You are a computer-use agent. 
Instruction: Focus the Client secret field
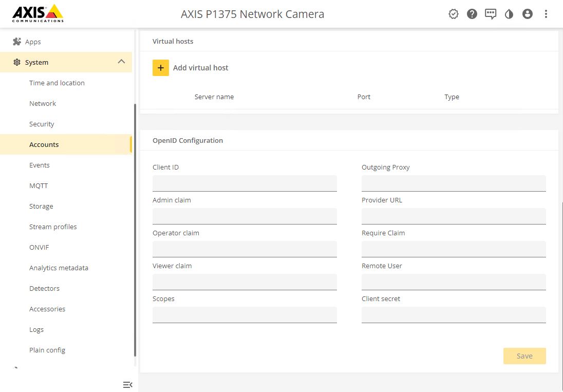click(454, 315)
